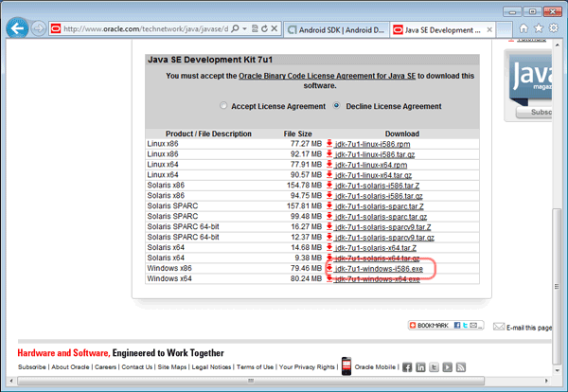Download jdk-7u1-solaris-i586.tar.gz

(379, 196)
